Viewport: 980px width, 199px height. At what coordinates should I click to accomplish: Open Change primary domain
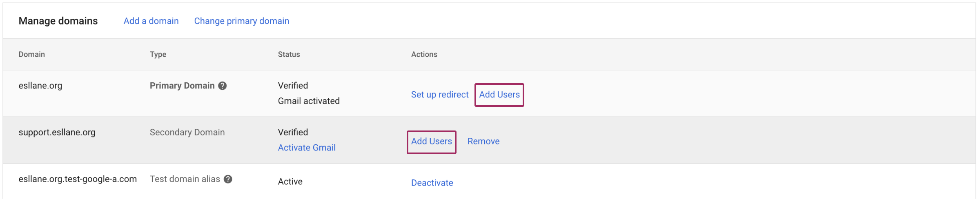coord(242,21)
